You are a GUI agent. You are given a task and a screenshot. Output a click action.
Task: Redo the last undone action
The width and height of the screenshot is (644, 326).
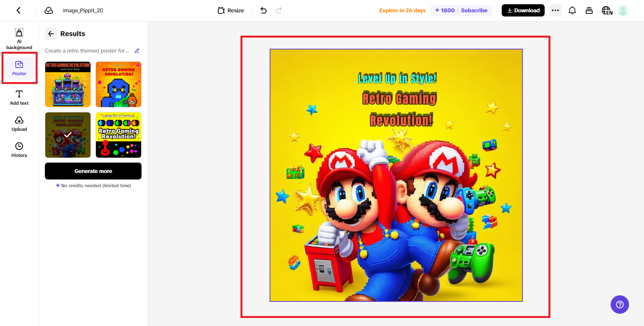[x=279, y=10]
